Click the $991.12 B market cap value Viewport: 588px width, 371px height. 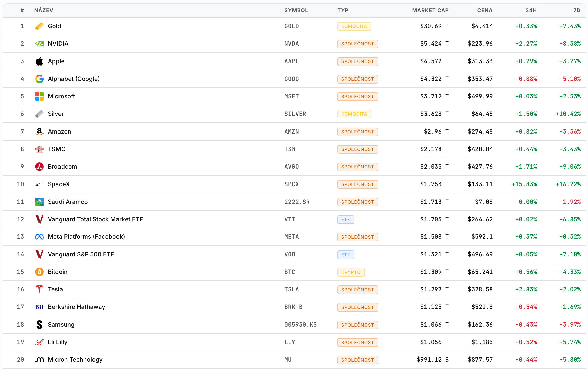tap(433, 360)
